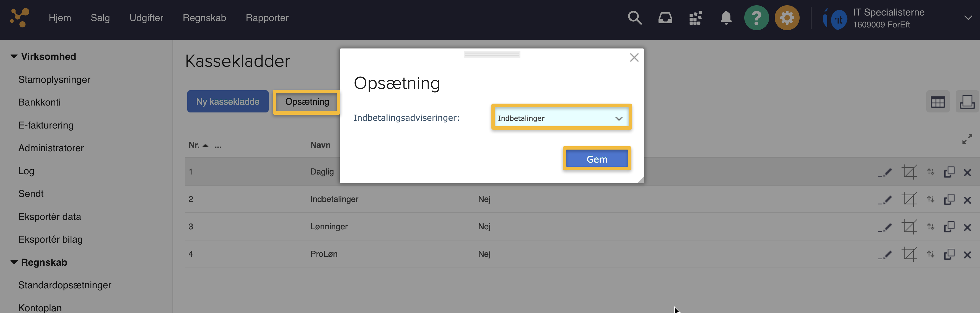Open the Salg menu
The height and width of the screenshot is (313, 980).
coord(100,18)
